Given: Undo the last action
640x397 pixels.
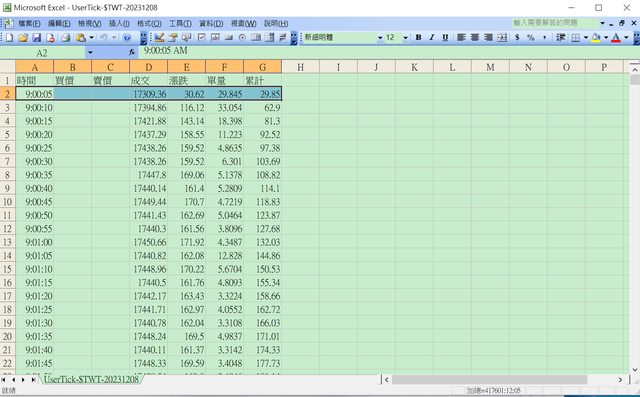Looking at the screenshot, I should pos(103,38).
